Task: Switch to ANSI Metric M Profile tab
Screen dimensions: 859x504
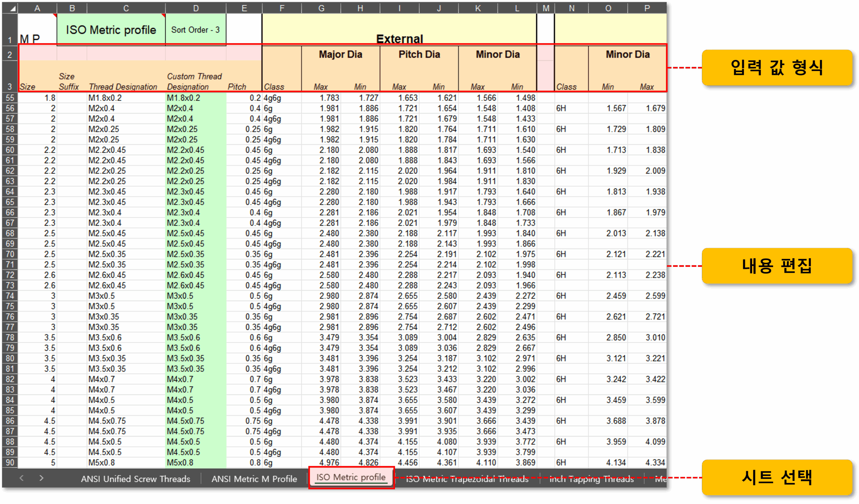Action: pyautogui.click(x=254, y=479)
